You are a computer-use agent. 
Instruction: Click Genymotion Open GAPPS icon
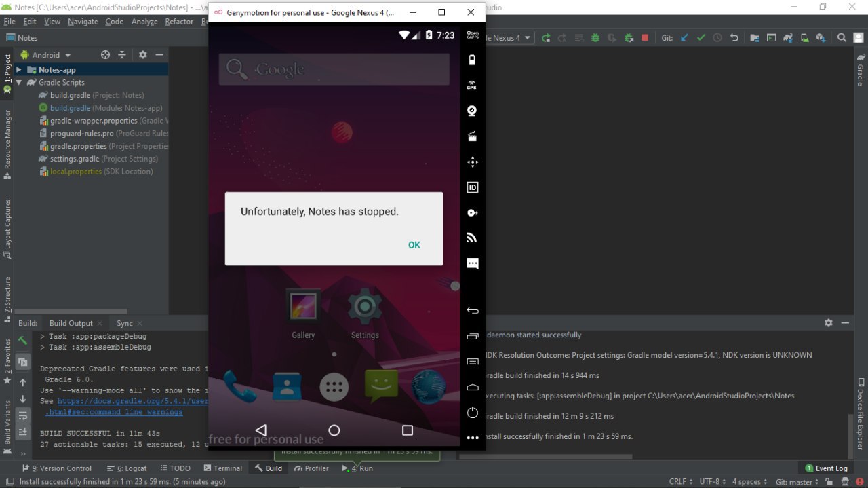click(x=473, y=35)
